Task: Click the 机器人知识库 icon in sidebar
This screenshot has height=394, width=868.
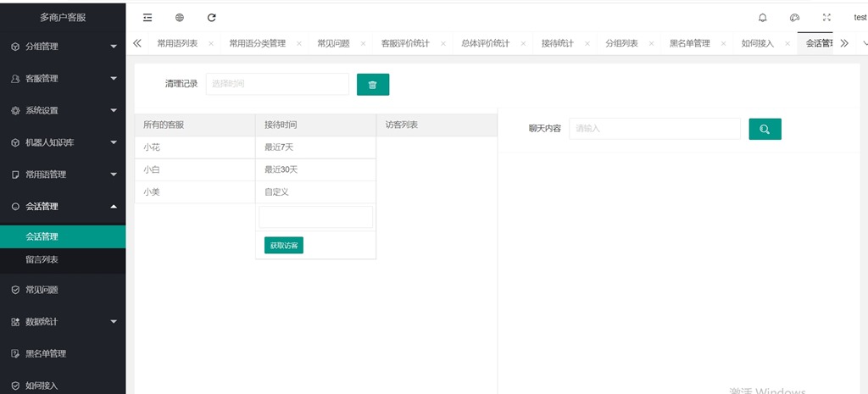Action: pos(15,142)
